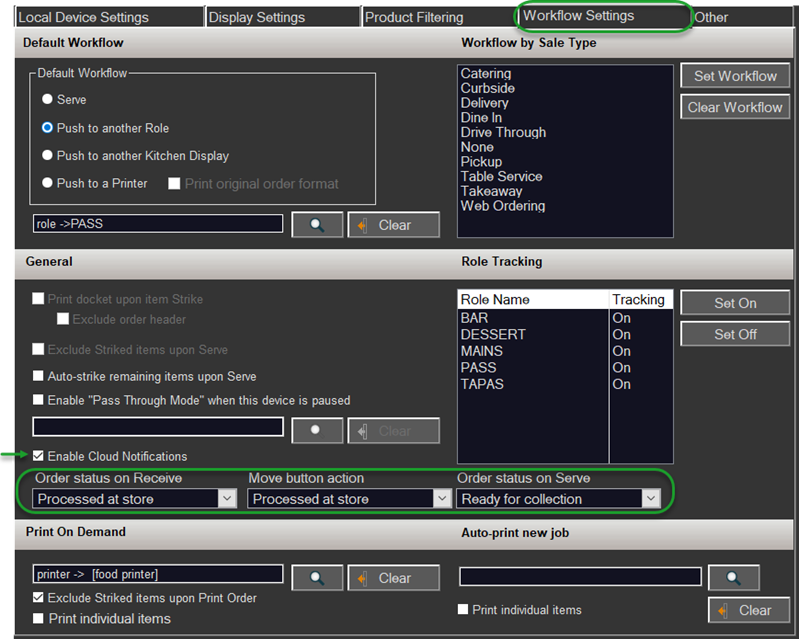The width and height of the screenshot is (799, 639).
Task: Click the empty Auto-print new job field
Action: pyautogui.click(x=580, y=577)
